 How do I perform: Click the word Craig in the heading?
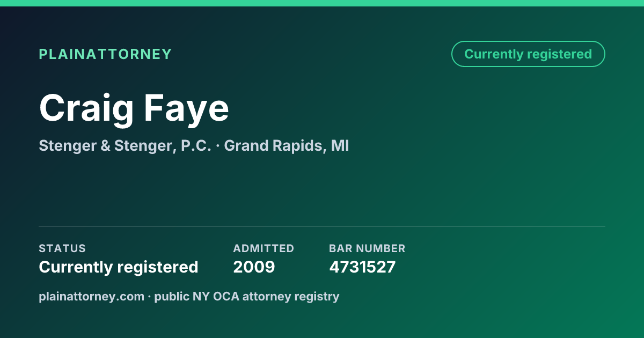click(86, 108)
